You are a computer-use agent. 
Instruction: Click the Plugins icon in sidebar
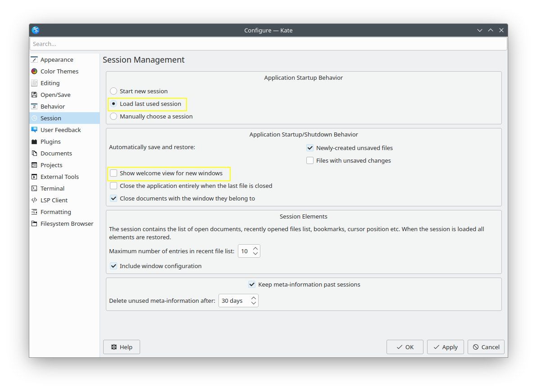coord(34,141)
